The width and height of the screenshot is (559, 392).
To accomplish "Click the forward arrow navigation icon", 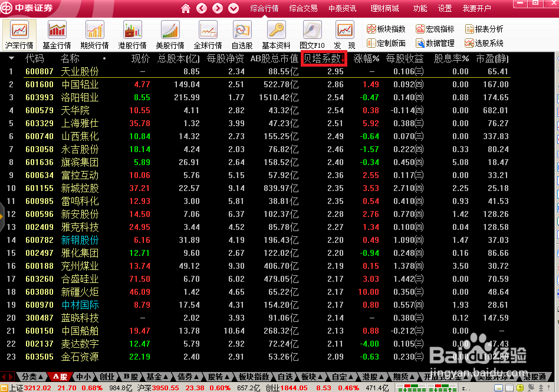I will [x=218, y=8].
